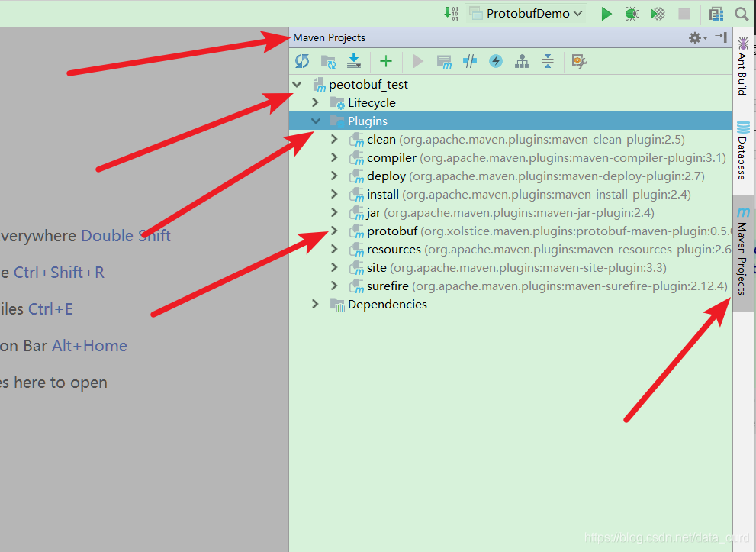Image resolution: width=756 pixels, height=552 pixels.
Task: Expand the resources plugin node
Action: (x=334, y=249)
